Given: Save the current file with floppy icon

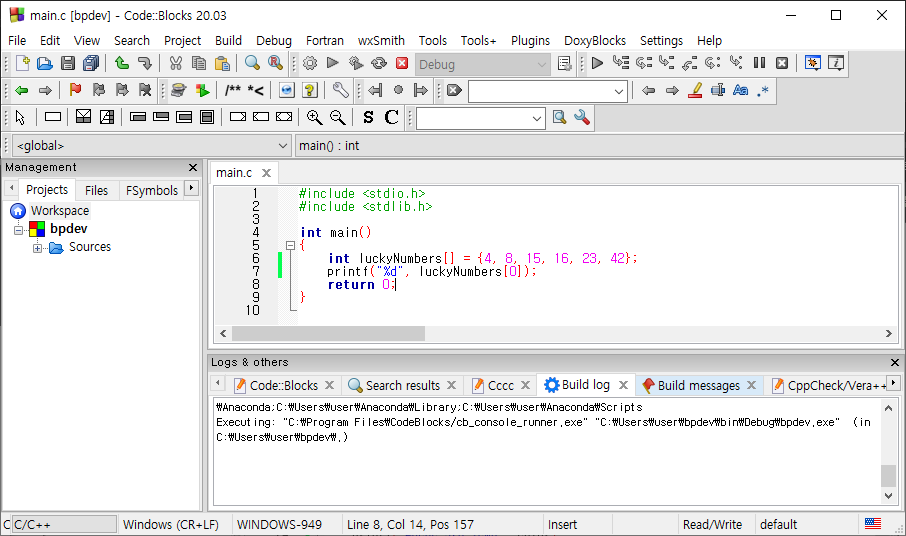Looking at the screenshot, I should click(68, 63).
